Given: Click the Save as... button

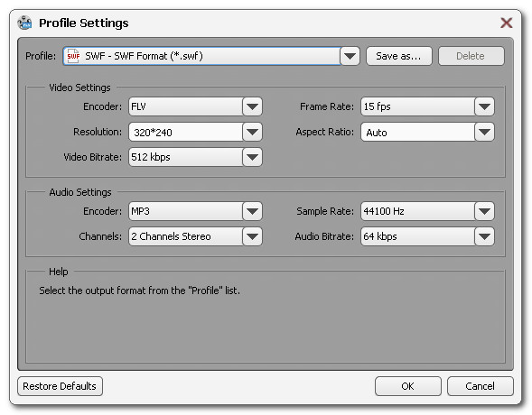Looking at the screenshot, I should pos(398,56).
